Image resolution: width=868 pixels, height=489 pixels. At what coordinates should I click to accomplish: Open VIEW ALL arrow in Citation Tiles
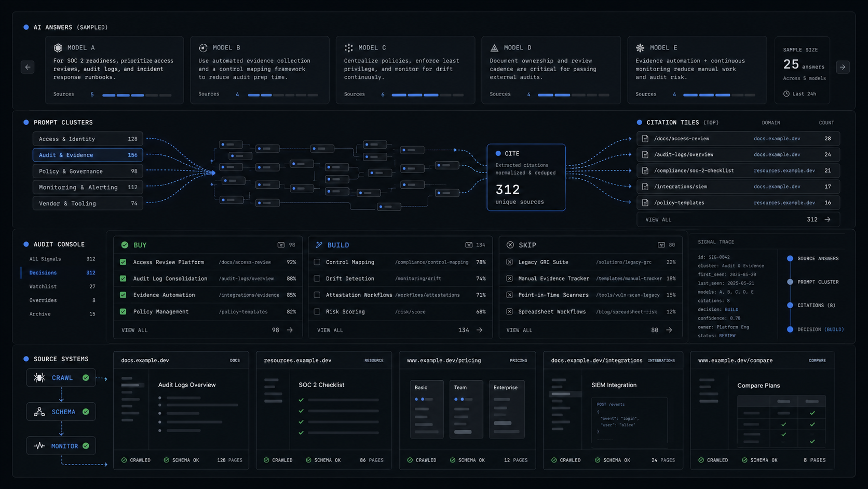click(x=828, y=219)
